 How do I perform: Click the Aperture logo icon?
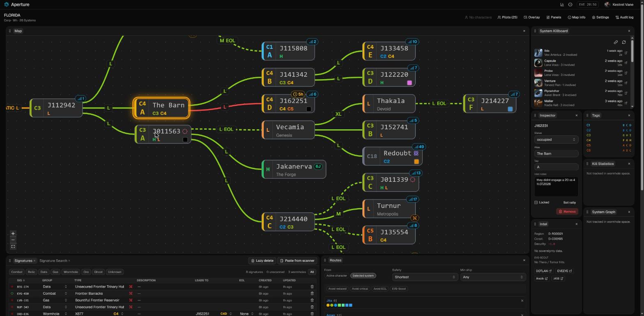point(6,5)
